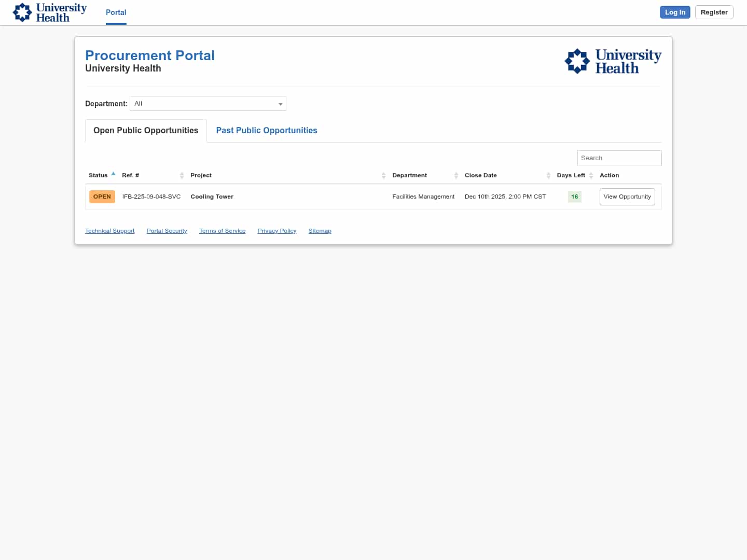Click inside the Search field

pyautogui.click(x=619, y=158)
